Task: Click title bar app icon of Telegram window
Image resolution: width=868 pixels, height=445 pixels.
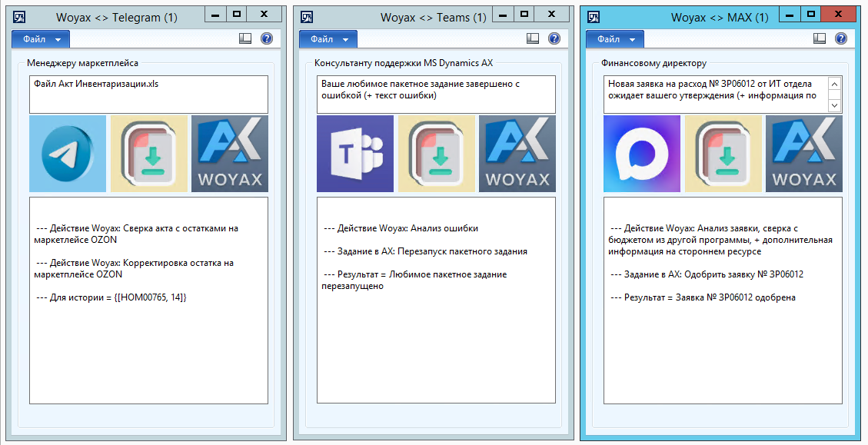Action: tap(19, 17)
